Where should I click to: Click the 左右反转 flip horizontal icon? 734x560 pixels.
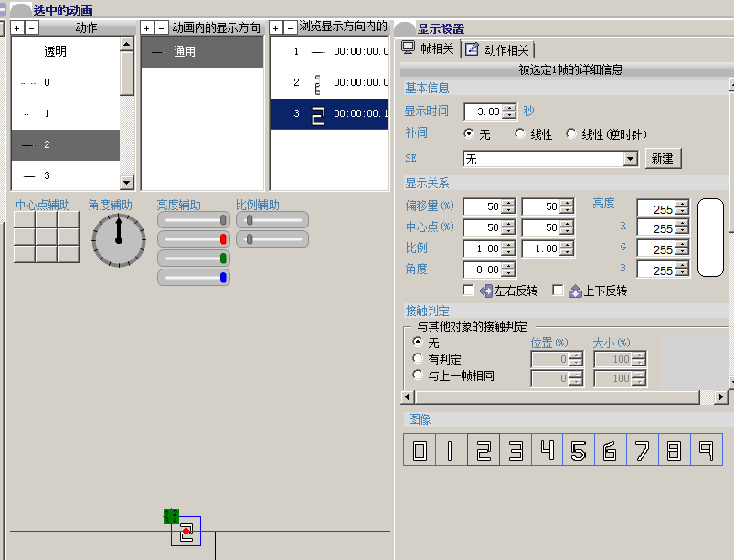486,291
